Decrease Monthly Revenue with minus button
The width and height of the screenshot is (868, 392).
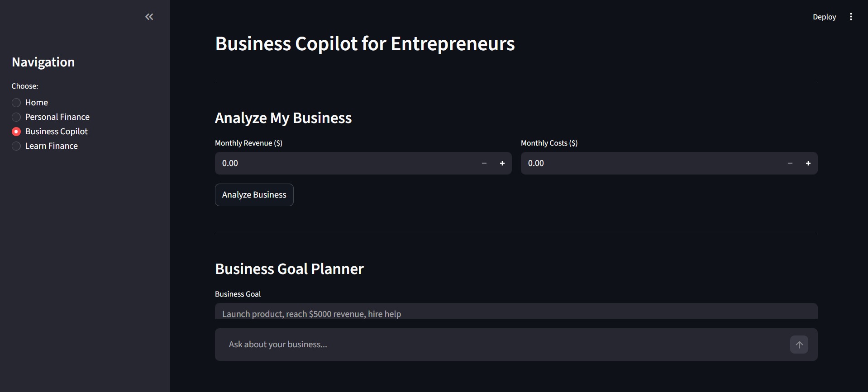pos(484,163)
